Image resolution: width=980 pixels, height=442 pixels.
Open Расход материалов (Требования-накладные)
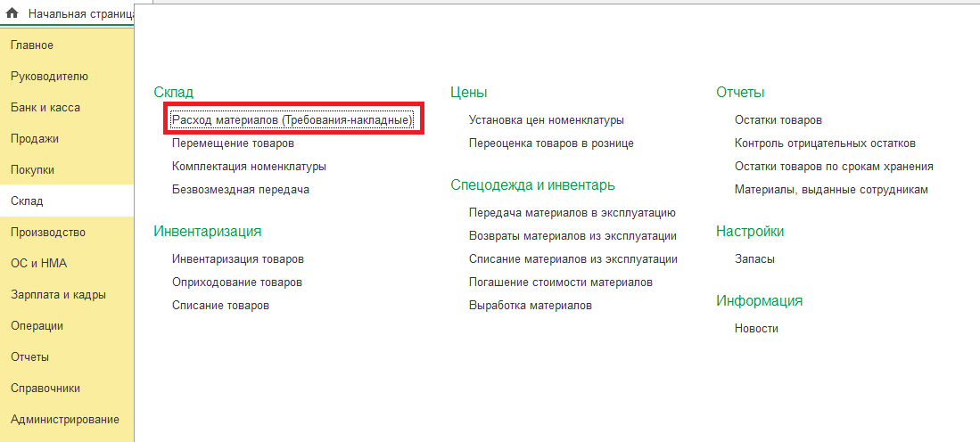point(292,120)
